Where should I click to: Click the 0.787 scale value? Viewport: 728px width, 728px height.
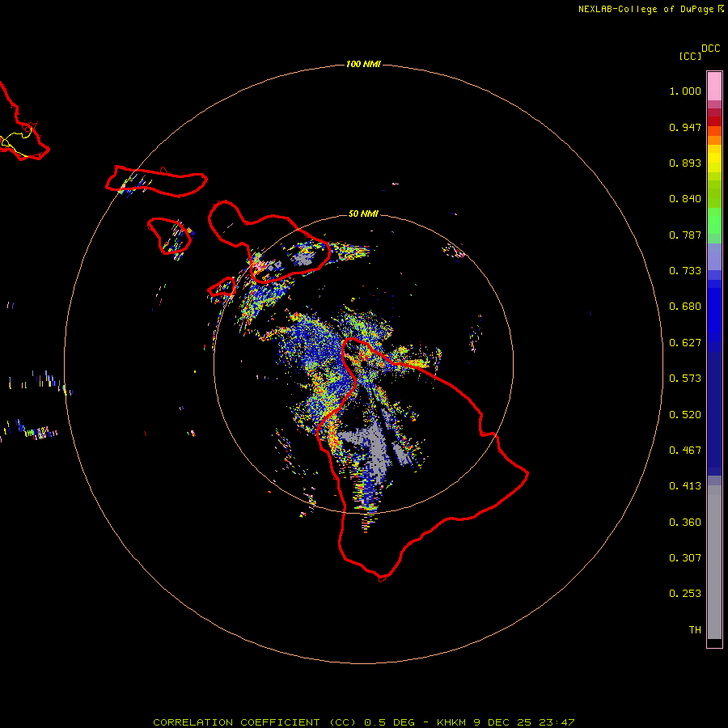(x=685, y=235)
